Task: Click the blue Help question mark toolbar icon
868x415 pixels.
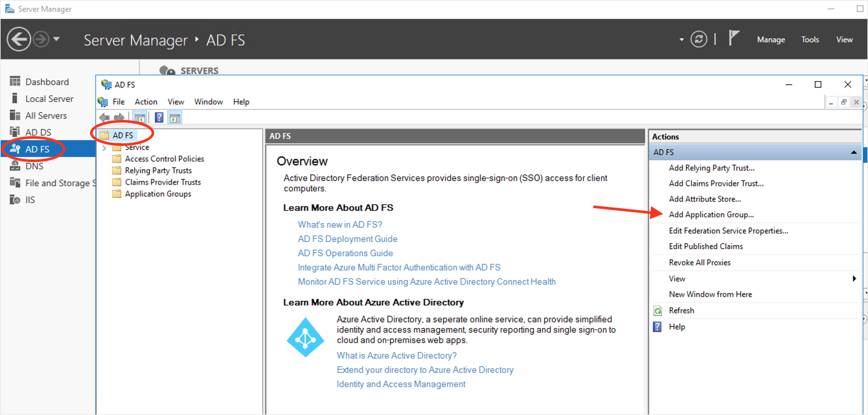Action: point(159,117)
